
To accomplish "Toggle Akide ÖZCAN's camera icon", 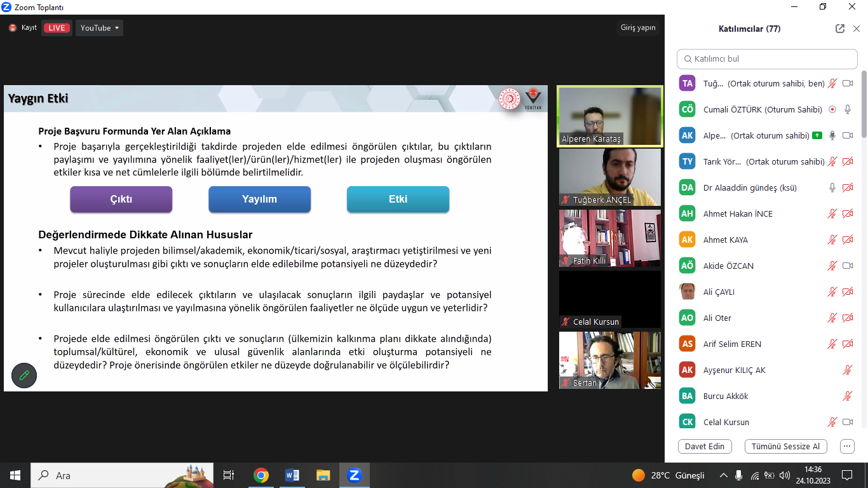I will pos(847,266).
